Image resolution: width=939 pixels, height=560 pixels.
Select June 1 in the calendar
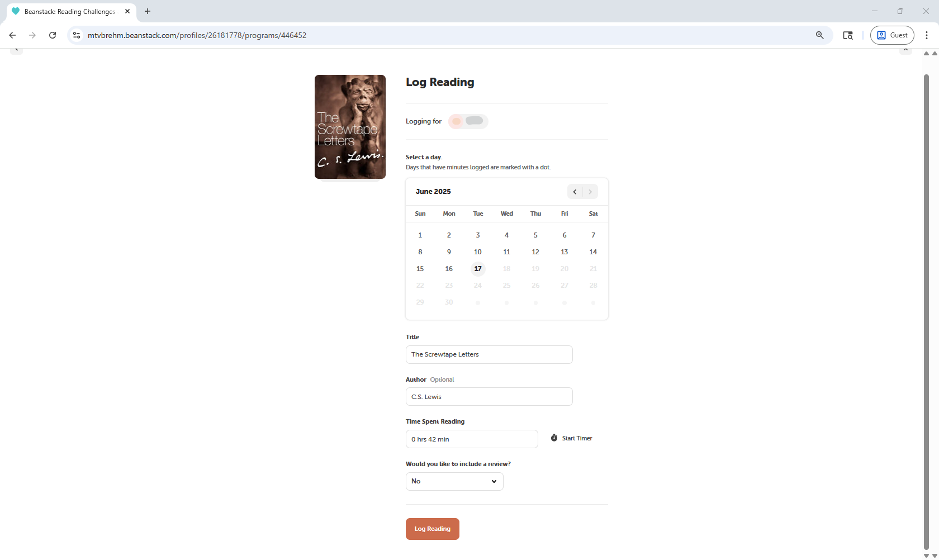point(420,235)
